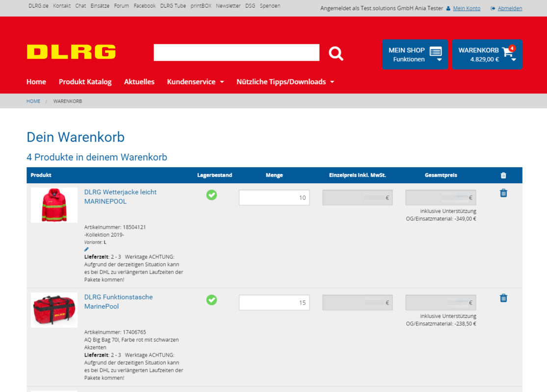Click the user account icon
Screen dimensions: 547x392
[x=448, y=8]
